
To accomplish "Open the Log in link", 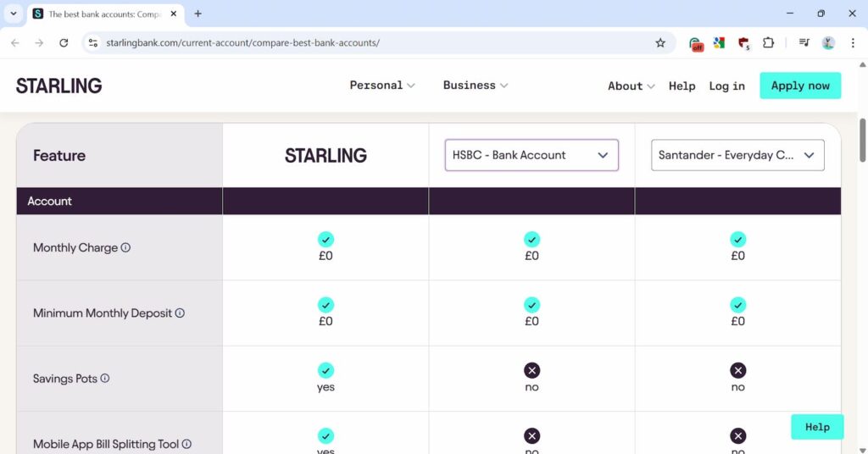I will pos(726,86).
